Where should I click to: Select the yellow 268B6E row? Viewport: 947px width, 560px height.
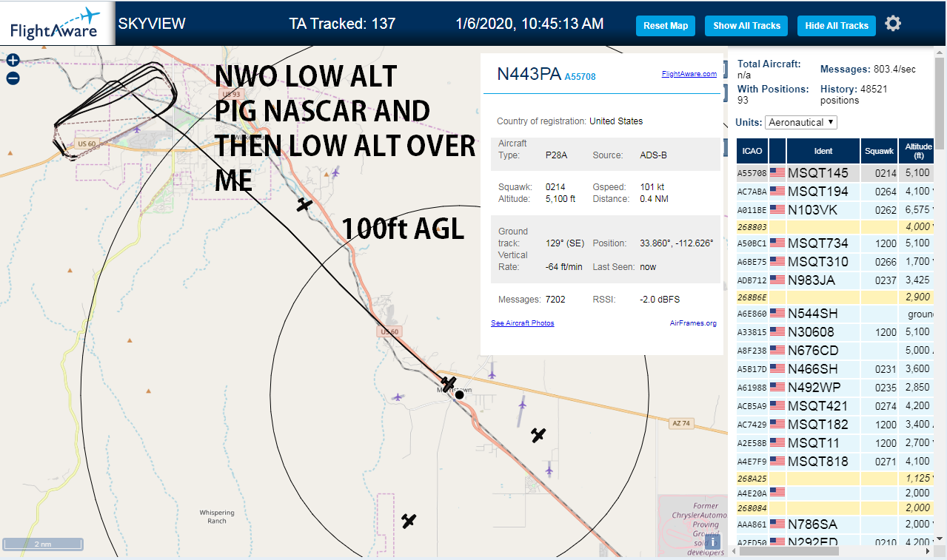(835, 297)
